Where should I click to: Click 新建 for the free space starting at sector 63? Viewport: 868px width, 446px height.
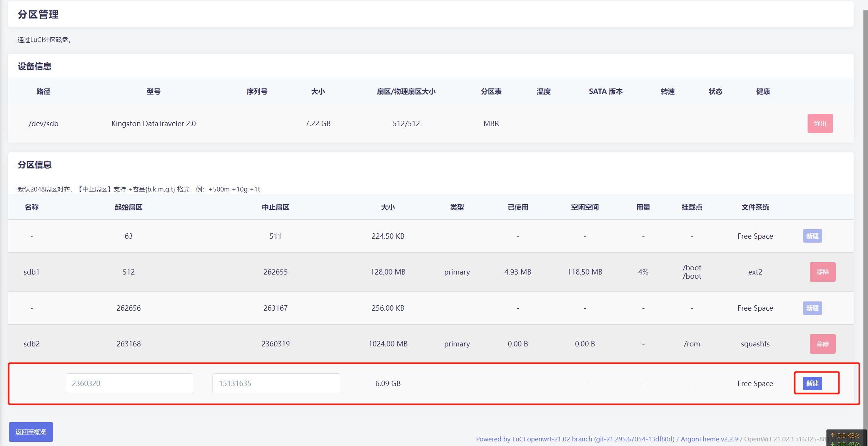tap(812, 236)
